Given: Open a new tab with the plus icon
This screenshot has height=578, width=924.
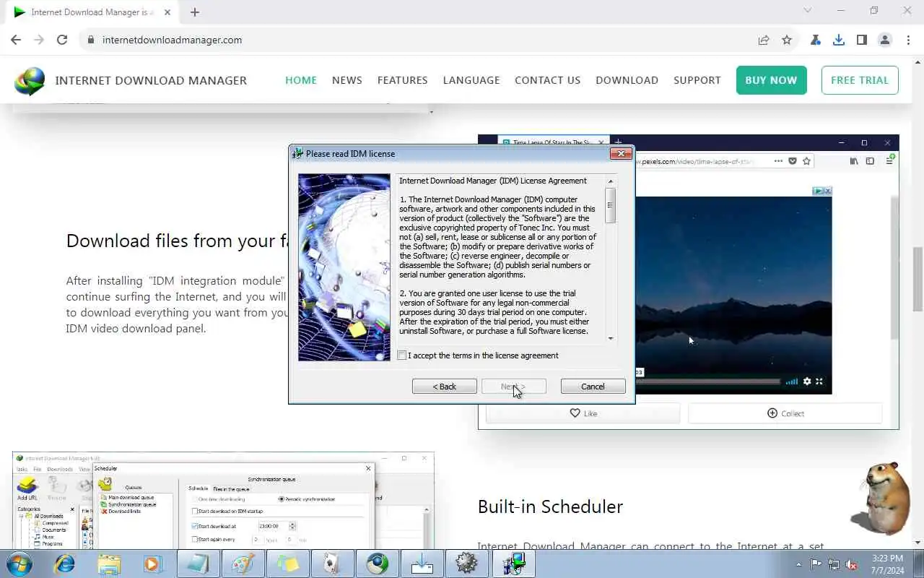Looking at the screenshot, I should 195,12.
